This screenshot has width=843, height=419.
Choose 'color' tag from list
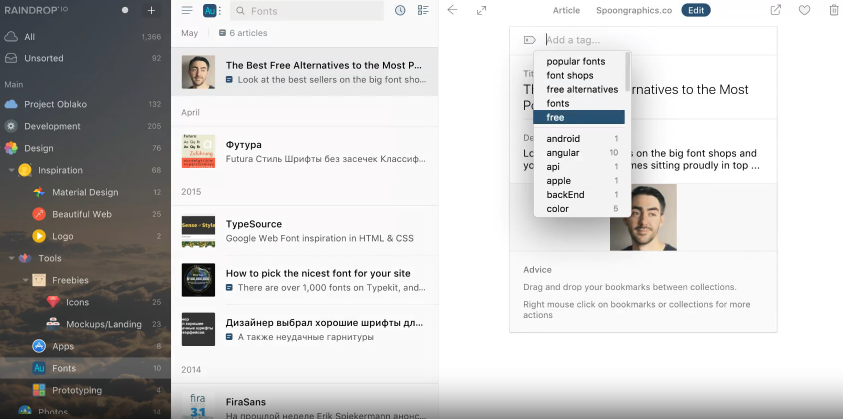(x=579, y=209)
